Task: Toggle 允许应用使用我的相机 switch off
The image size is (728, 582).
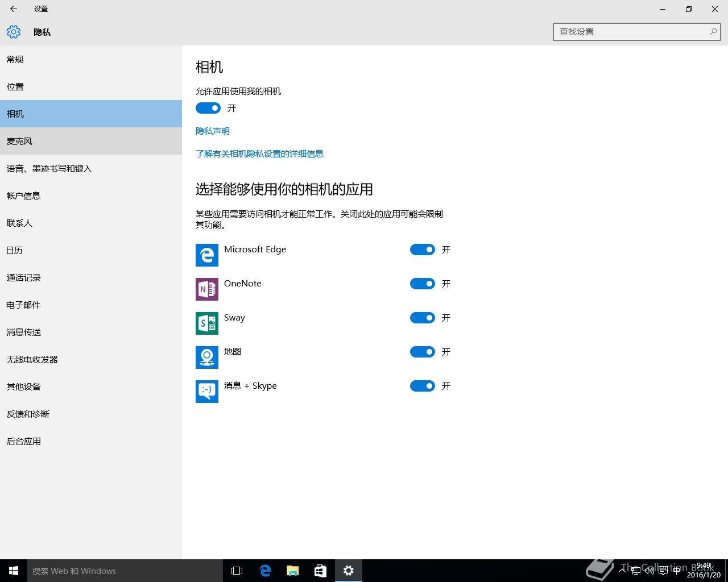Action: pyautogui.click(x=208, y=108)
